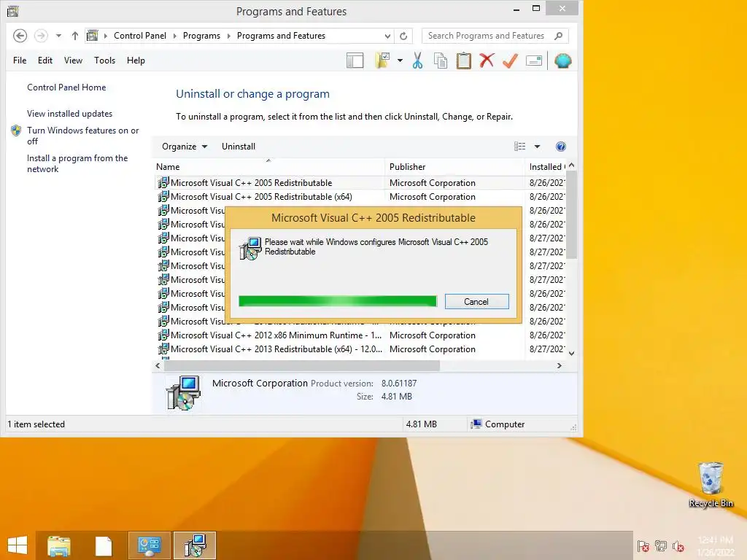This screenshot has height=560, width=747.
Task: Click the blank document taskbar icon
Action: pyautogui.click(x=104, y=545)
